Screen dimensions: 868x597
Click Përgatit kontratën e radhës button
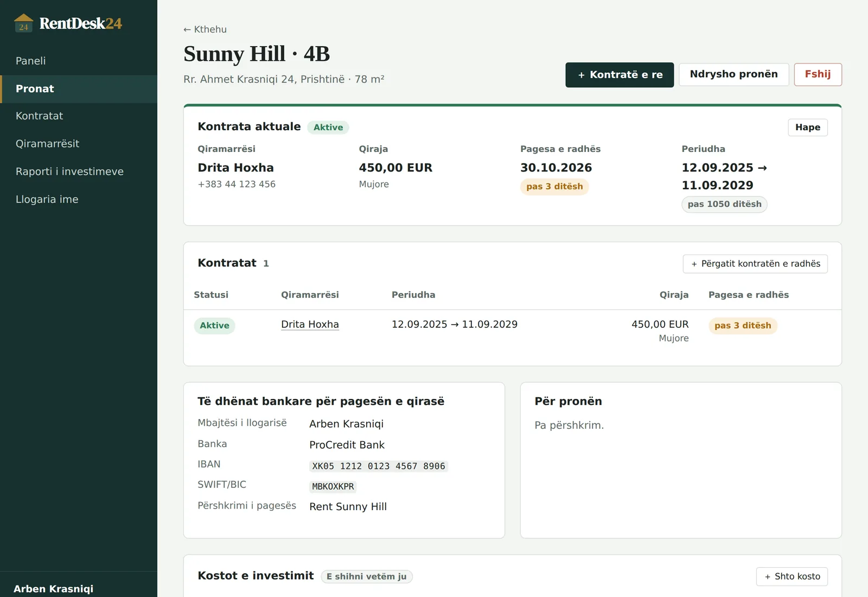pyautogui.click(x=755, y=264)
